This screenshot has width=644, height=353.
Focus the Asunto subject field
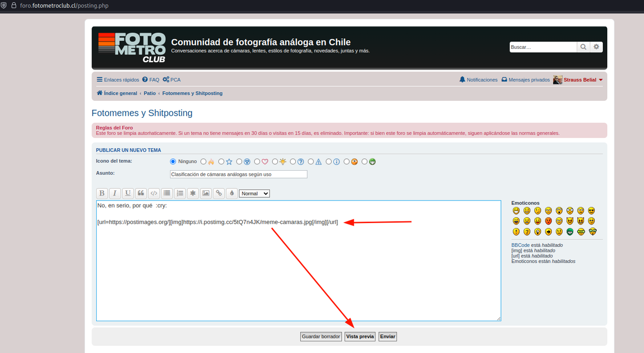click(238, 174)
